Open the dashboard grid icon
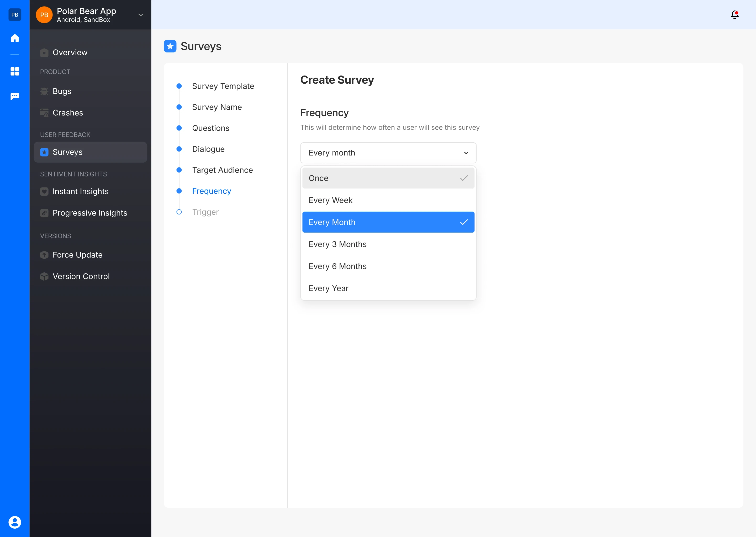 (x=14, y=71)
